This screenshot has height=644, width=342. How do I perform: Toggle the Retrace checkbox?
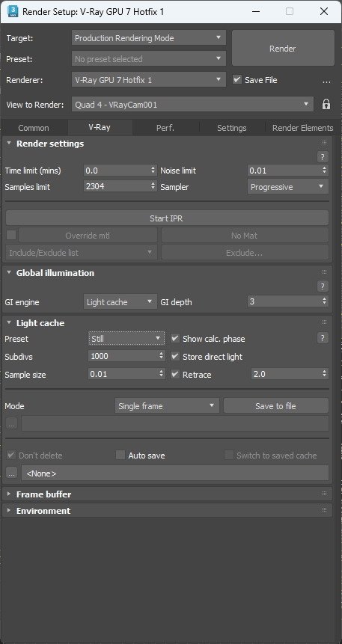tap(175, 374)
